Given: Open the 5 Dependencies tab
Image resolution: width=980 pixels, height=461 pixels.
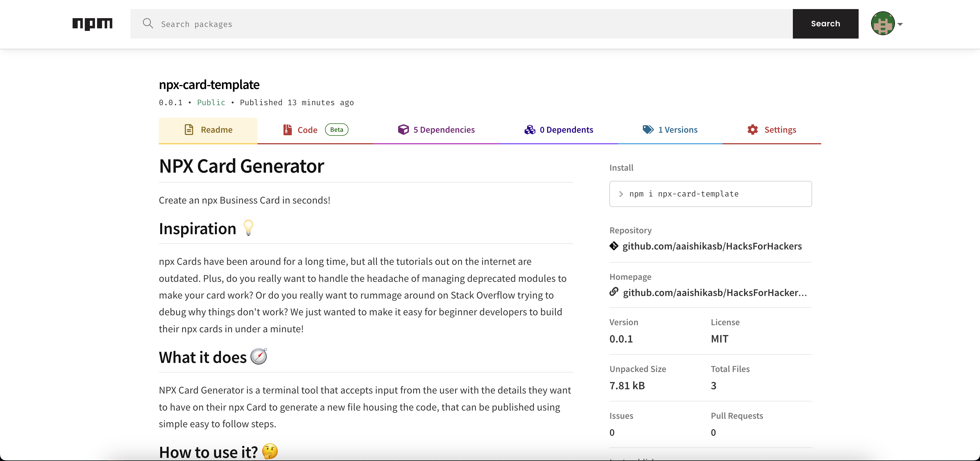Looking at the screenshot, I should pyautogui.click(x=436, y=130).
